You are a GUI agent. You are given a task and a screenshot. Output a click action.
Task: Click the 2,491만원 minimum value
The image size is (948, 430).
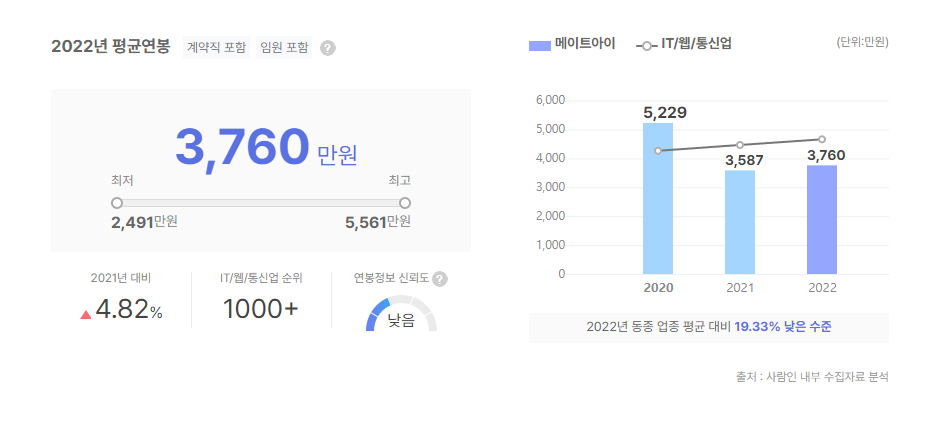144,222
